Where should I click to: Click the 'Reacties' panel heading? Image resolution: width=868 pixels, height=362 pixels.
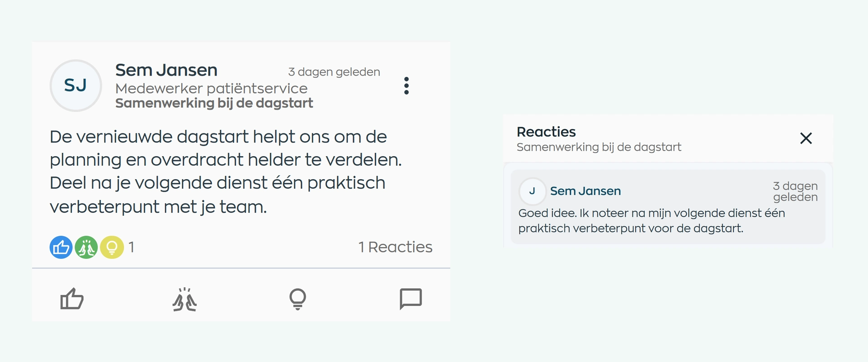tap(546, 132)
